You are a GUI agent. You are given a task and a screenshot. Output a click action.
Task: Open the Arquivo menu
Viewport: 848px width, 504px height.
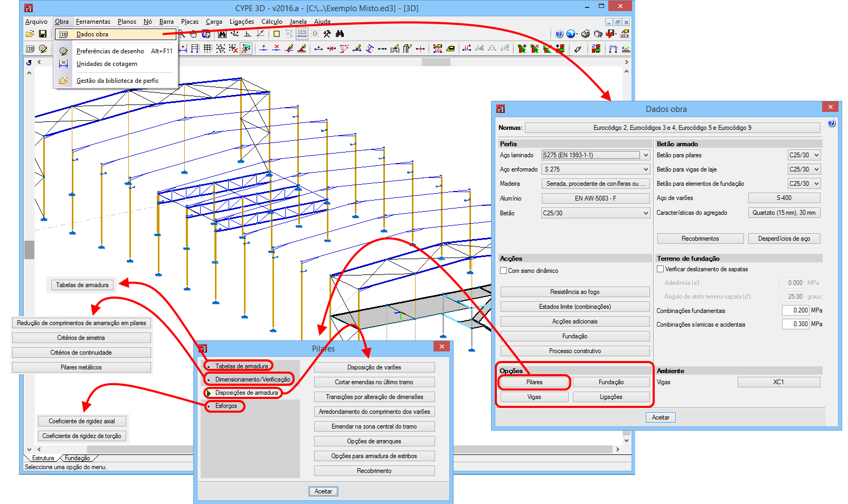pyautogui.click(x=36, y=22)
